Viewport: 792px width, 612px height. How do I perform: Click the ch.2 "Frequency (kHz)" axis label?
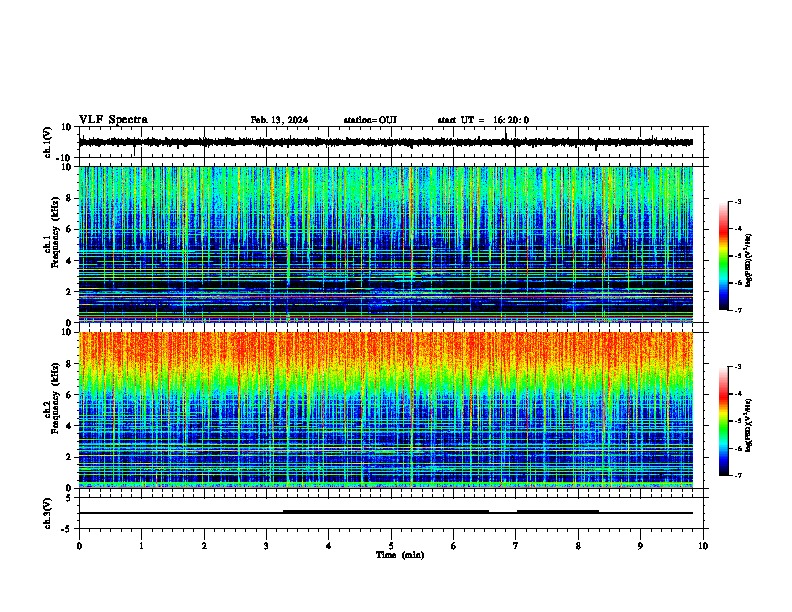click(x=55, y=397)
